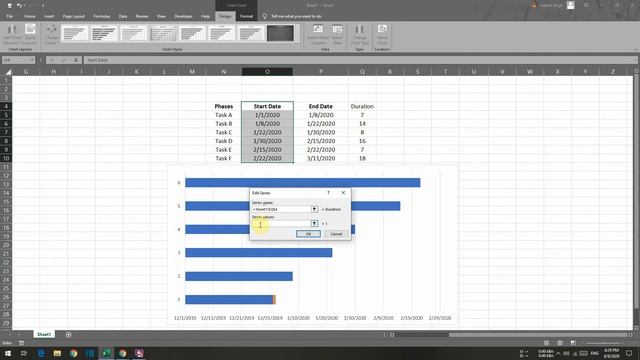Click the Series values range selector icon
The height and width of the screenshot is (360, 640).
coord(314,223)
